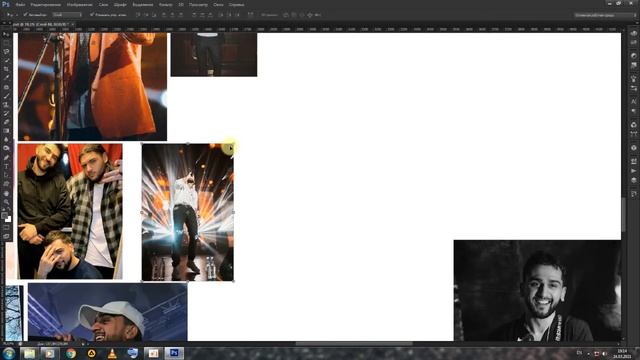The width and height of the screenshot is (640, 360).
Task: Close the open document tab
Action: pos(73,24)
